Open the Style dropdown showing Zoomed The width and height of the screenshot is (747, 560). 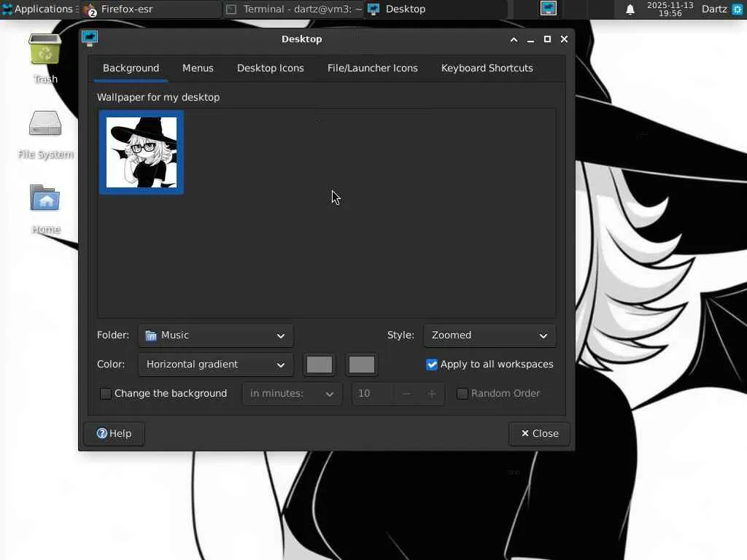489,335
